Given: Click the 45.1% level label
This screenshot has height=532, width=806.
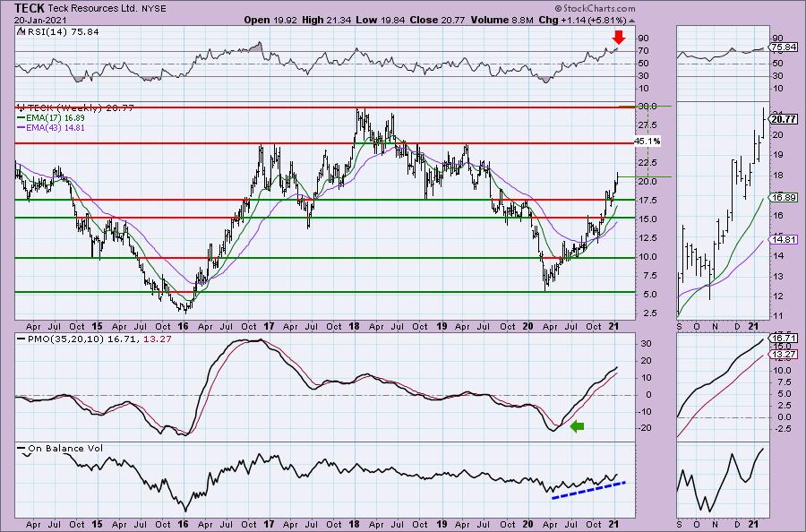Looking at the screenshot, I should (647, 141).
